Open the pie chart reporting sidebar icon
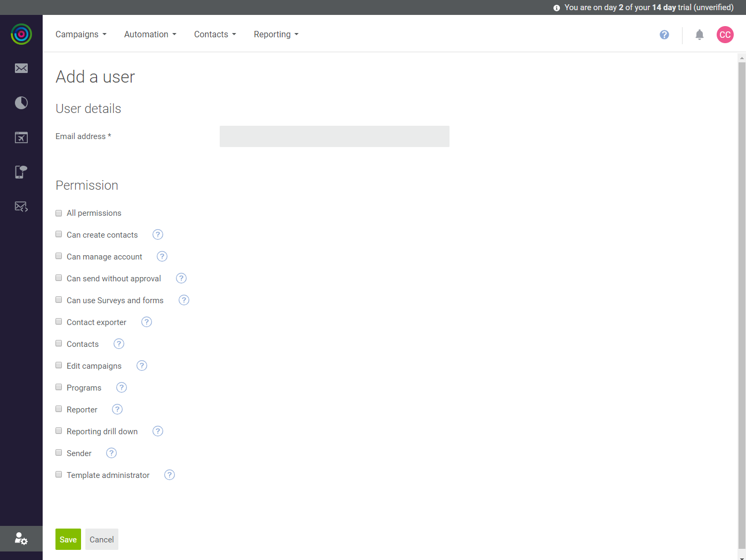This screenshot has width=746, height=560. click(21, 103)
